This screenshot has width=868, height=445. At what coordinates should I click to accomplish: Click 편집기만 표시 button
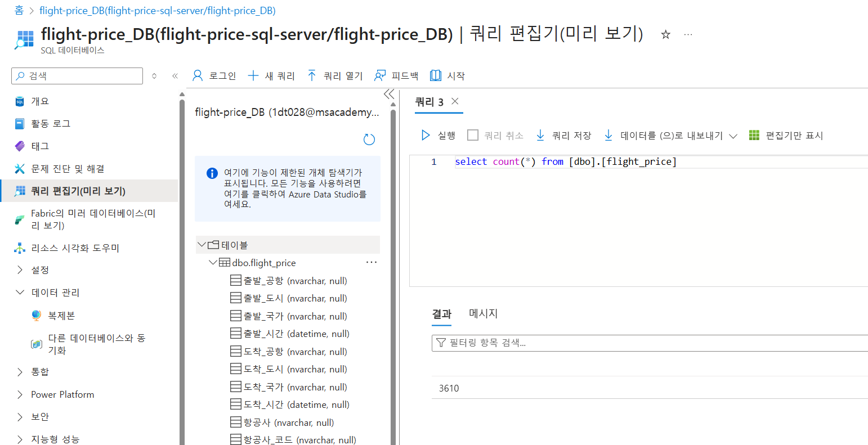786,136
